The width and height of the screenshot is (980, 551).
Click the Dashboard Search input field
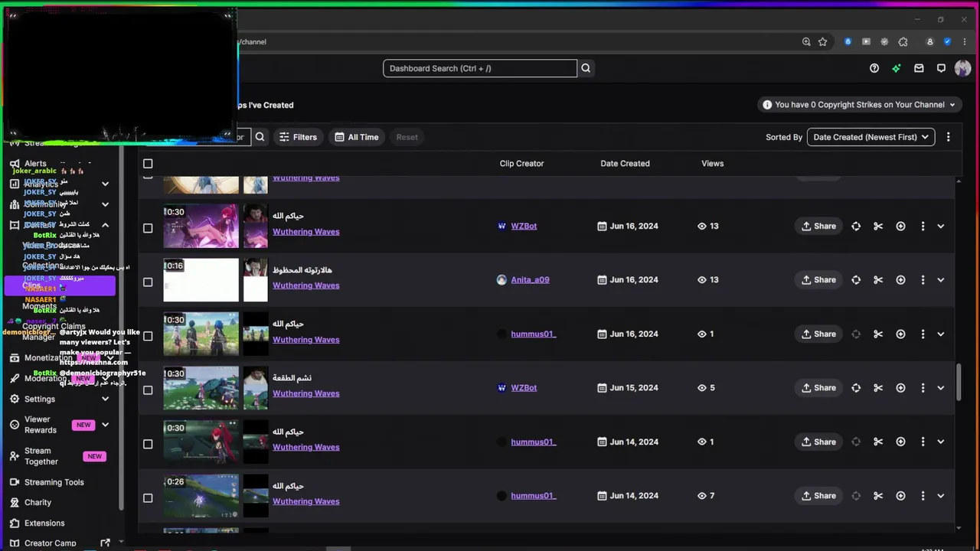[x=480, y=68]
